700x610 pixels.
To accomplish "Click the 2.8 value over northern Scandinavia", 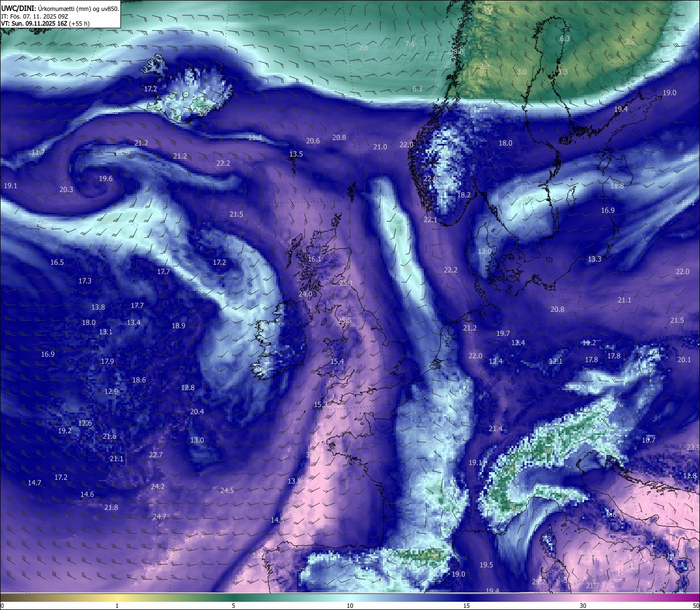I will pyautogui.click(x=630, y=42).
